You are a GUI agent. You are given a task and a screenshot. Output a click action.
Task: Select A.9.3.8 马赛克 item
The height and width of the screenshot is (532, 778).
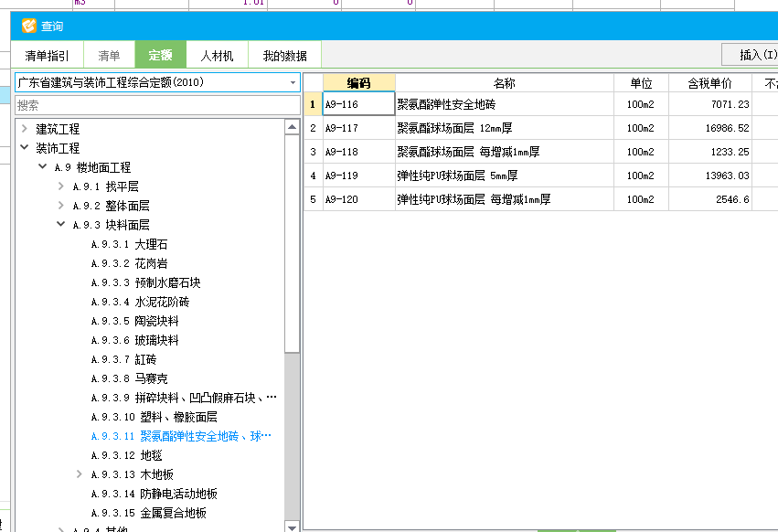pos(130,378)
